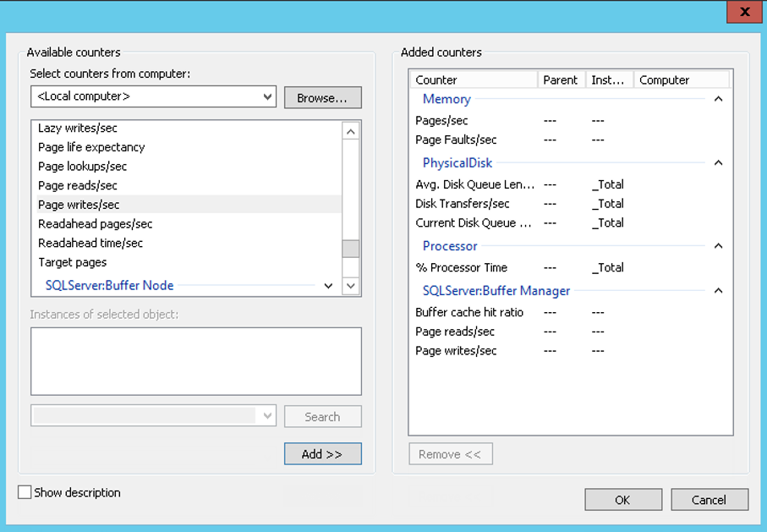Select Page life expectancy counter
This screenshot has height=532, width=767.
tap(91, 147)
